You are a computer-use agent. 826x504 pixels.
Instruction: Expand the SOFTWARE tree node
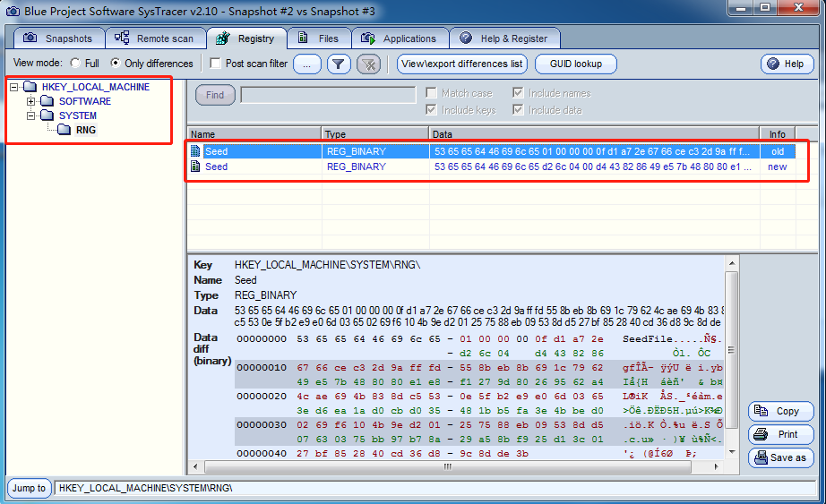pyautogui.click(x=31, y=101)
